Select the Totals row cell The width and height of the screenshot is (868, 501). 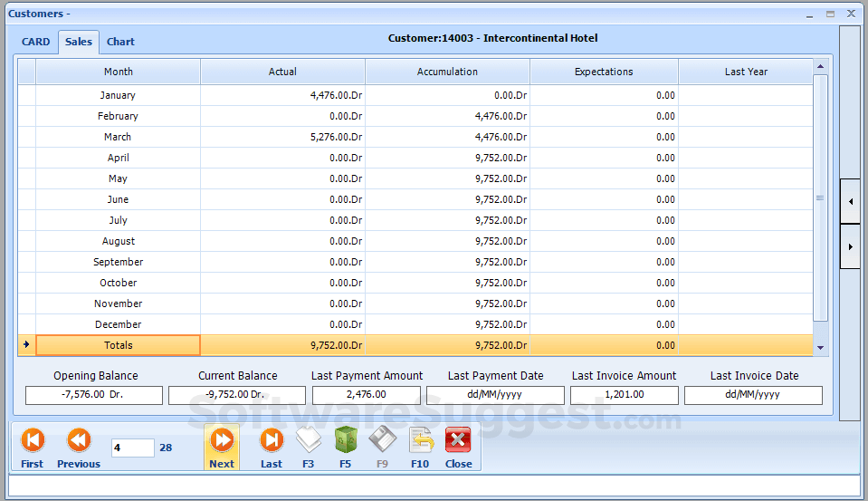119,345
